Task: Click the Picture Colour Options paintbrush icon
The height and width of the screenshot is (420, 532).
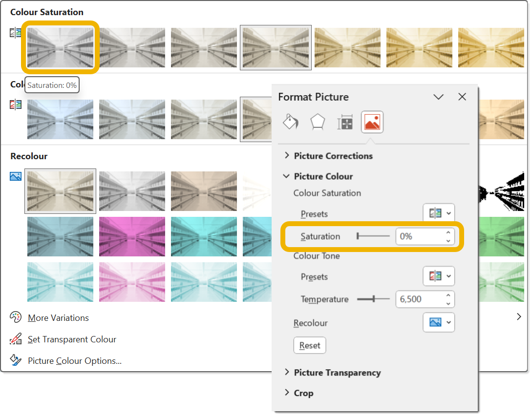Action: 15,360
